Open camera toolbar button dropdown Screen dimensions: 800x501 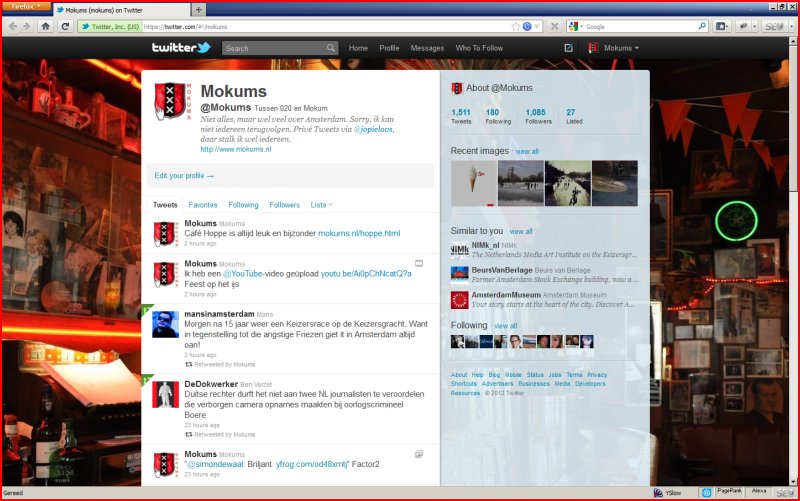click(x=722, y=27)
